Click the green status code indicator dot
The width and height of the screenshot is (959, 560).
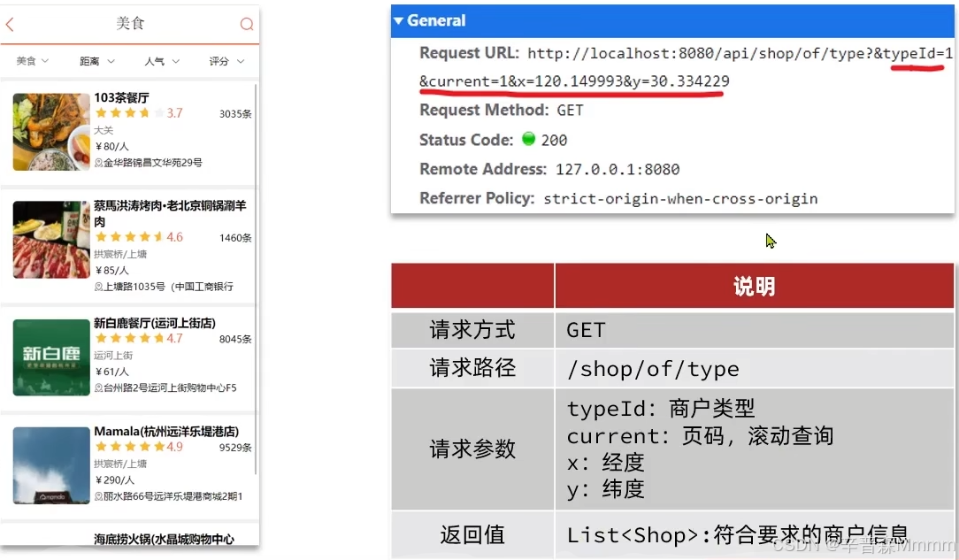pyautogui.click(x=528, y=139)
